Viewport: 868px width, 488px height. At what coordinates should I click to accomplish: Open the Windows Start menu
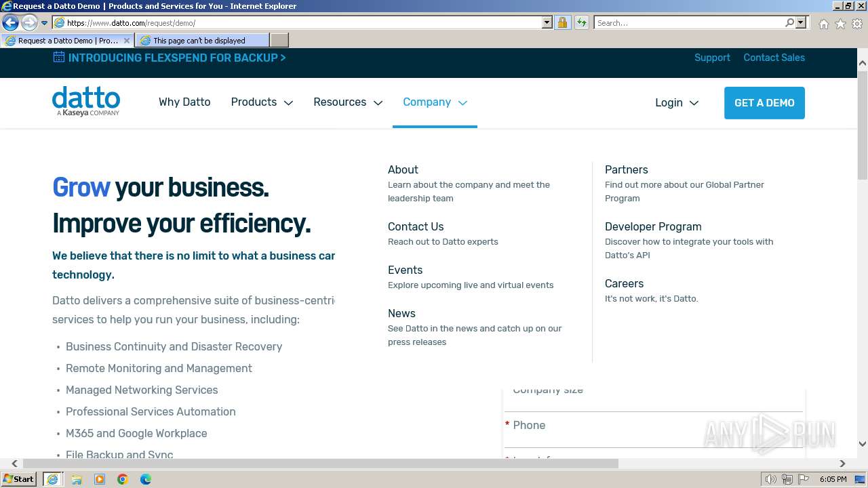(19, 479)
